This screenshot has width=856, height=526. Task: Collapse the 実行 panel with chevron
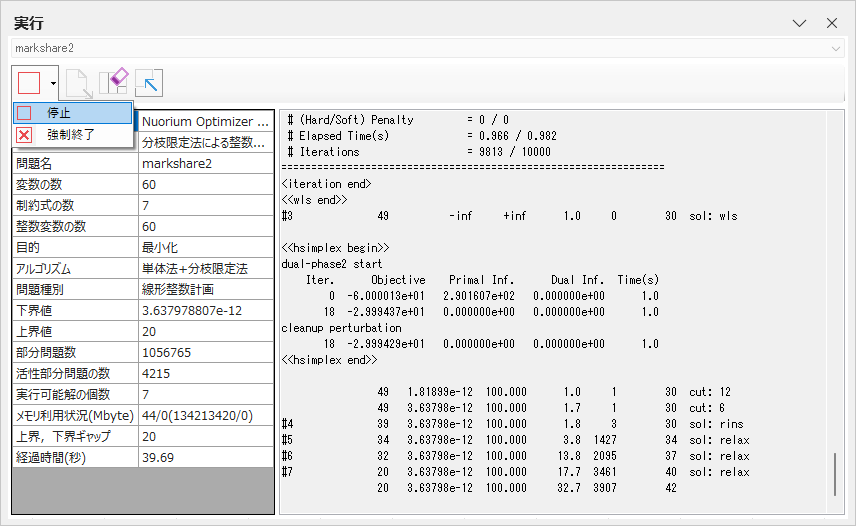[x=799, y=23]
